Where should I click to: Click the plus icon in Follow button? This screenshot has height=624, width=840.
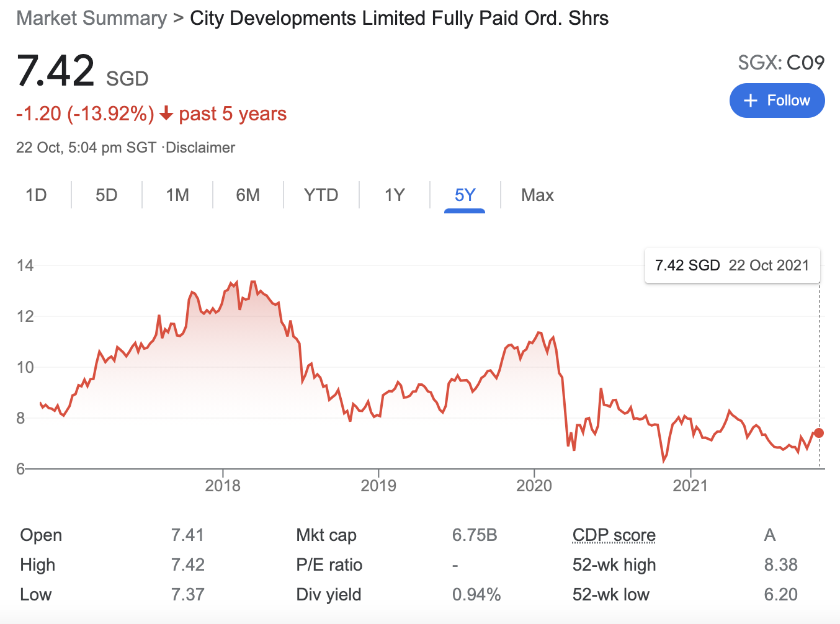[751, 100]
